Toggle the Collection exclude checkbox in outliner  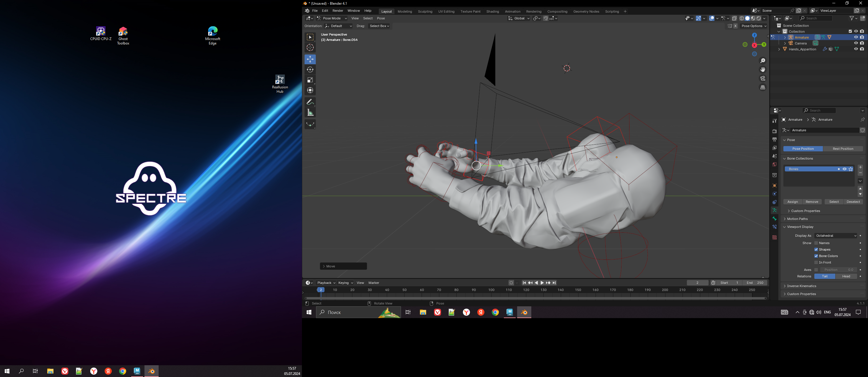point(850,31)
